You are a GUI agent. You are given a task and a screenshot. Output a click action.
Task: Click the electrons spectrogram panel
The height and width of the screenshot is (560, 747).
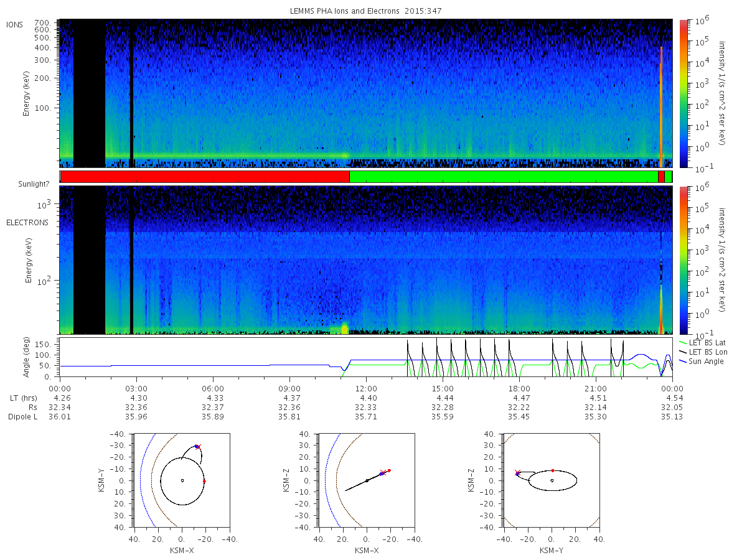[366, 260]
